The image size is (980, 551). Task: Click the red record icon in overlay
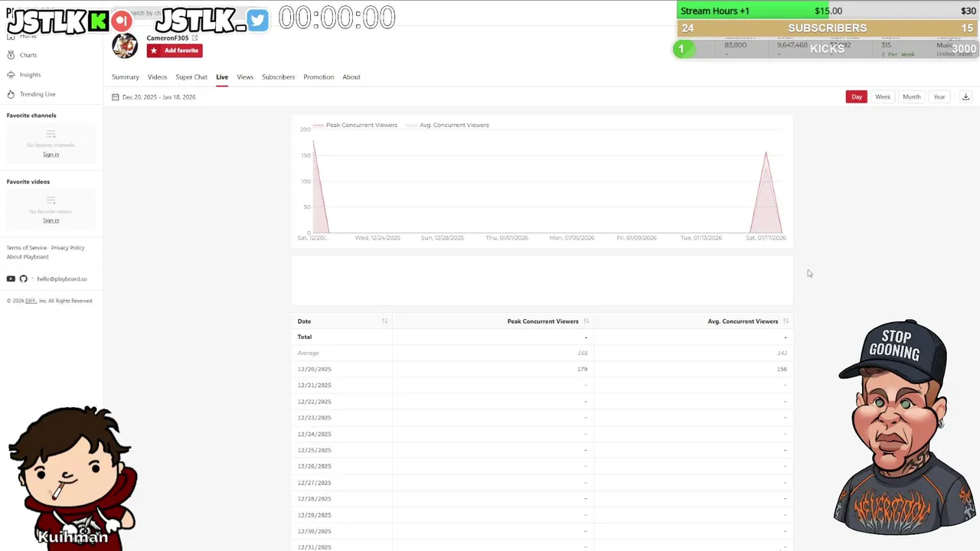[x=121, y=20]
